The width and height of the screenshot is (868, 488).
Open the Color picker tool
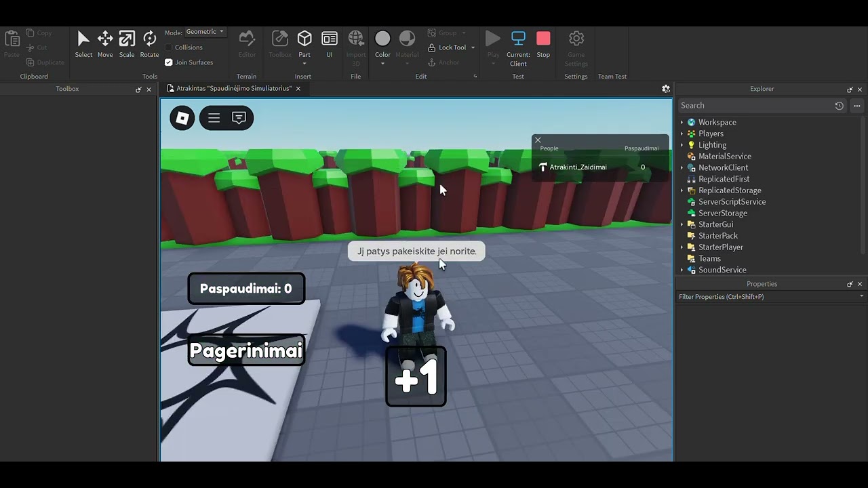[382, 43]
